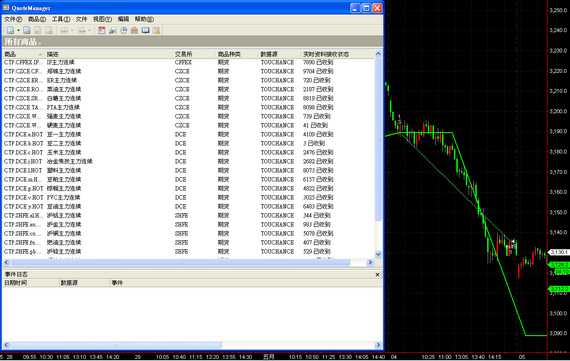Screen dimensions: 570x361
Task: Open the 工具 menu
Action: coord(61,19)
